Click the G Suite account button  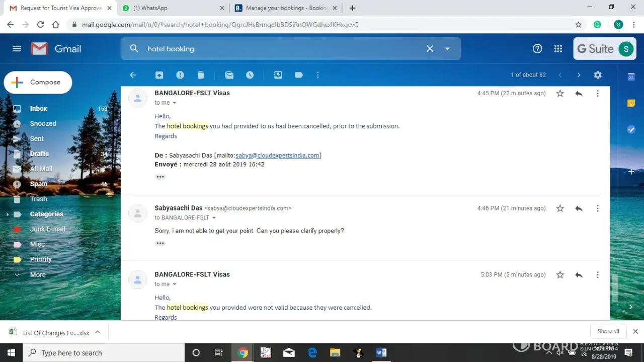tap(605, 49)
